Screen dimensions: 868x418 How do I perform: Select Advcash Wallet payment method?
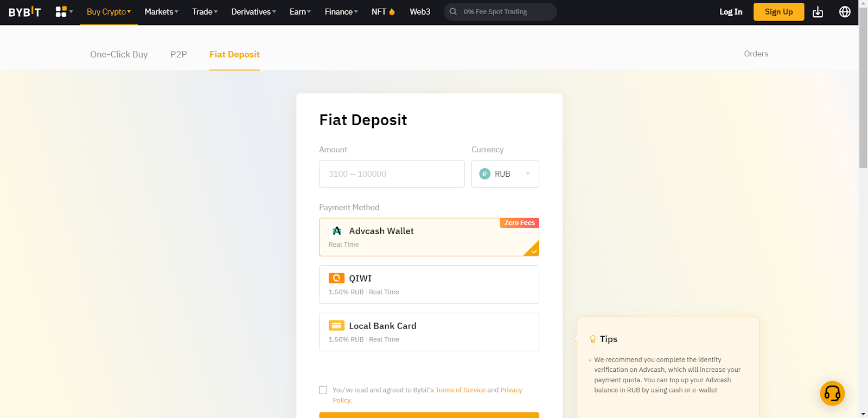pos(429,237)
